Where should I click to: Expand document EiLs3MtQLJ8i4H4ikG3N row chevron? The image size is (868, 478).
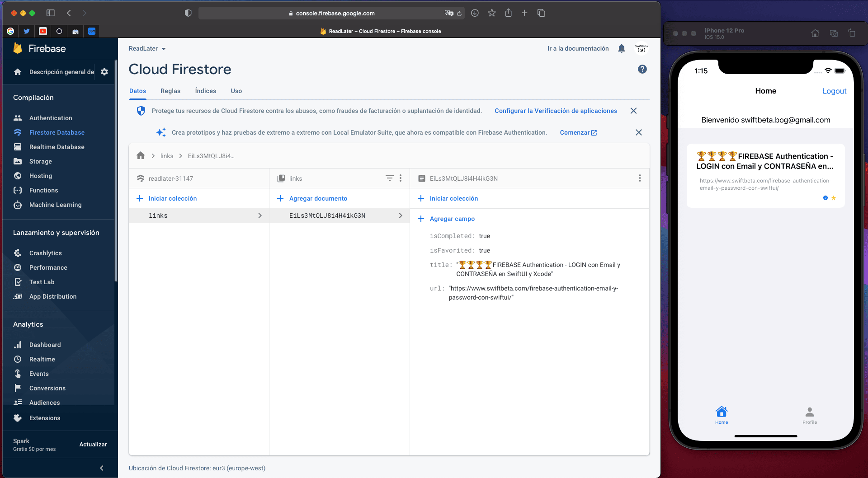pyautogui.click(x=401, y=216)
